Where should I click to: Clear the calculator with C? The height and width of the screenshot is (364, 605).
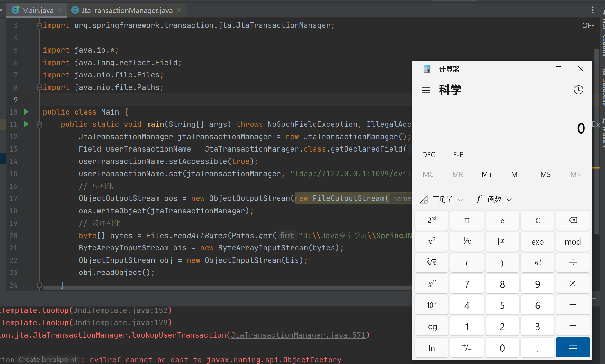tap(538, 220)
